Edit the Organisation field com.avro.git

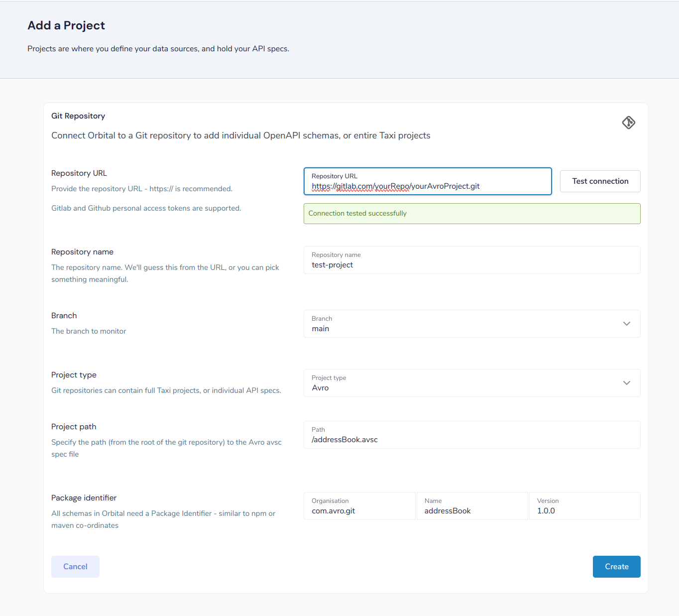click(x=359, y=506)
